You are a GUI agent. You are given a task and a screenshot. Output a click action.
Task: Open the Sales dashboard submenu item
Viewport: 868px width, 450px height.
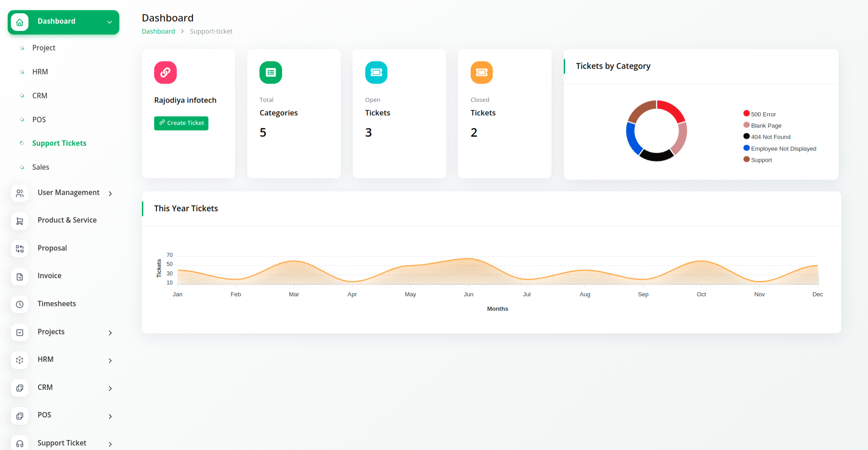[x=41, y=167]
